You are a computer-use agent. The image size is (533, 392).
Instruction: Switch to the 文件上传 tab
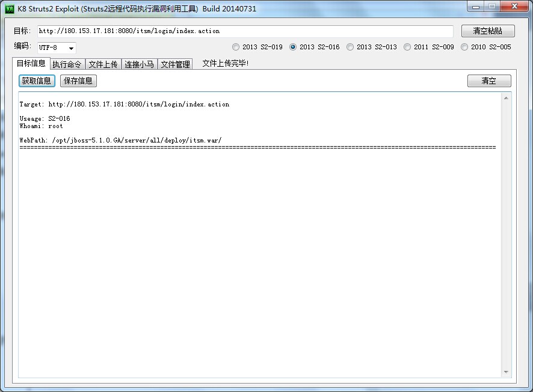pyautogui.click(x=103, y=64)
